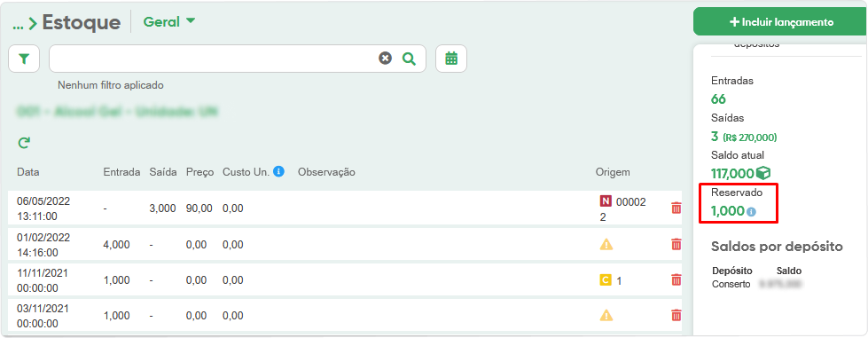Refresh the stock entries list
The width and height of the screenshot is (868, 338).
(24, 144)
